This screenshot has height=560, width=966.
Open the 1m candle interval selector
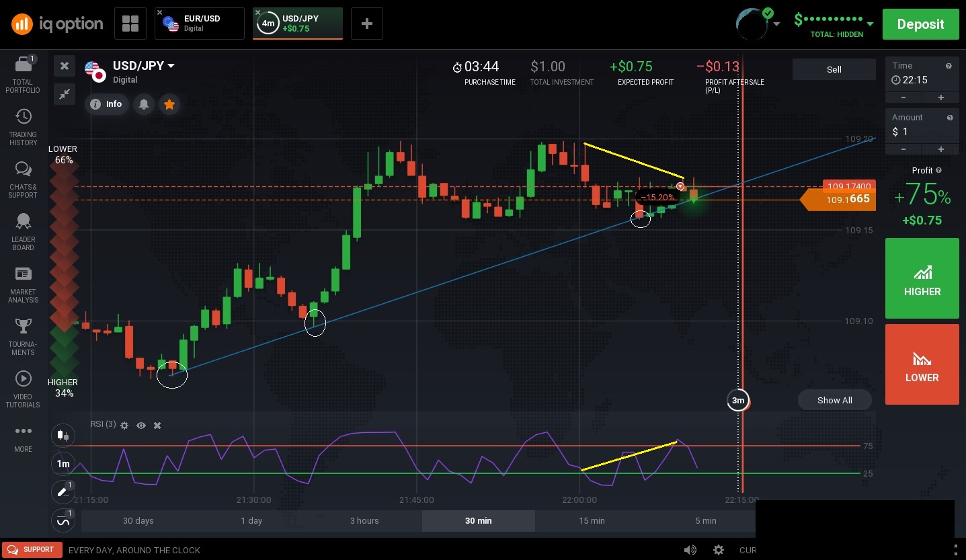[63, 464]
